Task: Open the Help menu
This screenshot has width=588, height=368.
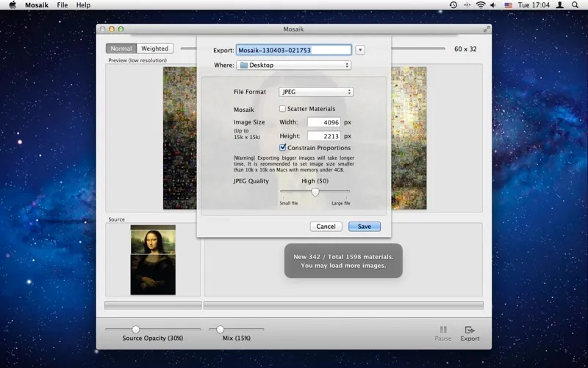Action: pos(83,5)
